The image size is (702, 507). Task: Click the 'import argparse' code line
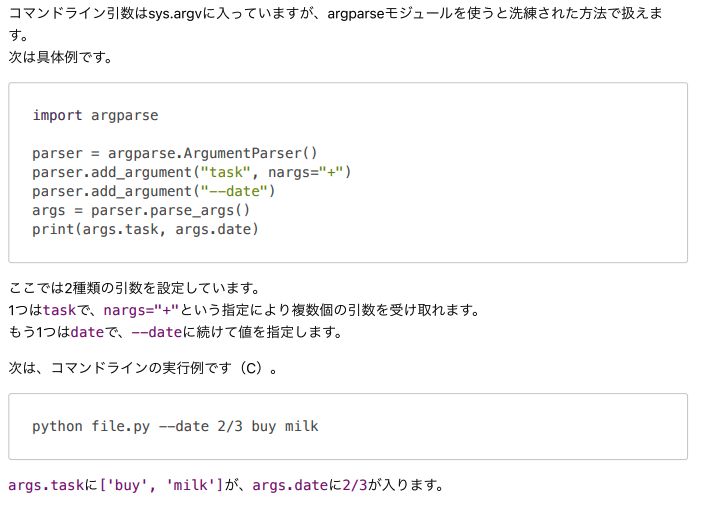tap(95, 115)
